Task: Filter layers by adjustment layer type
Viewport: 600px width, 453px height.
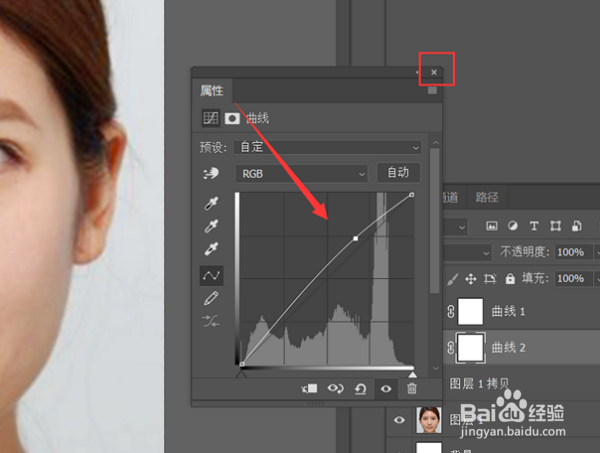Action: pyautogui.click(x=513, y=226)
